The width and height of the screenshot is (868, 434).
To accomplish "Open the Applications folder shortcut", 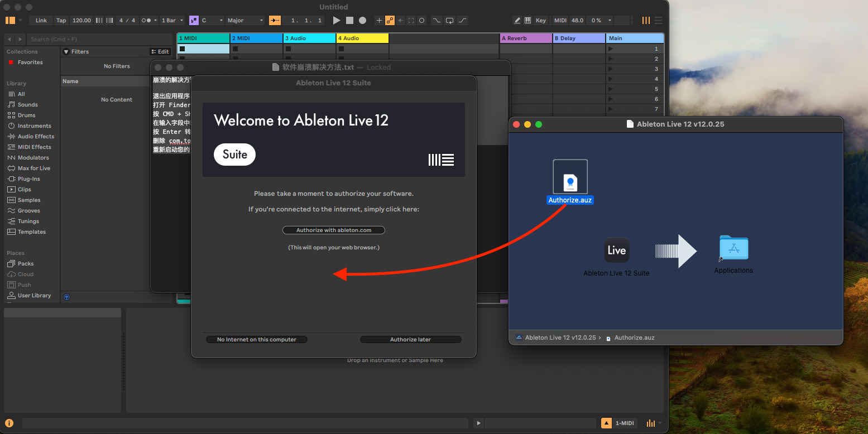I will point(733,249).
